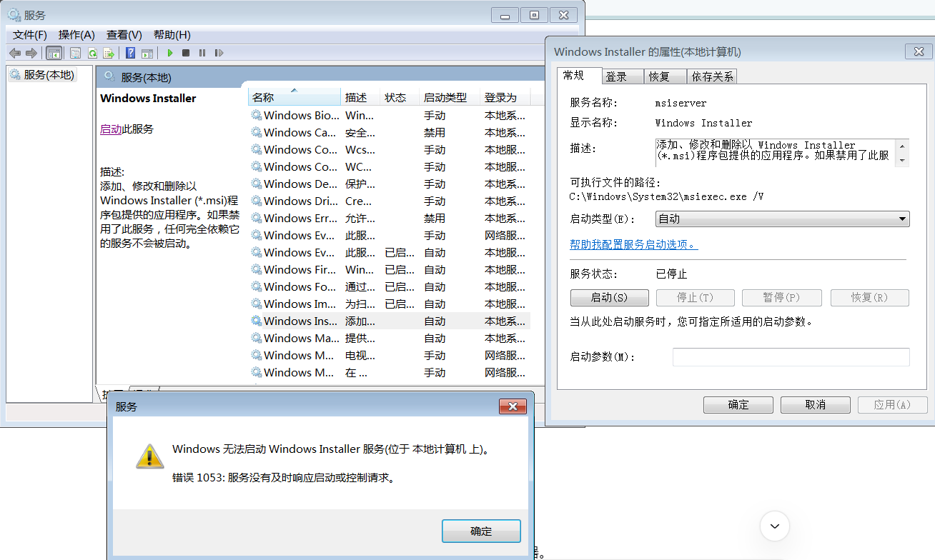Click the warning triangle icon in error dialog
Viewport: 935px width, 560px height.
coord(149,456)
